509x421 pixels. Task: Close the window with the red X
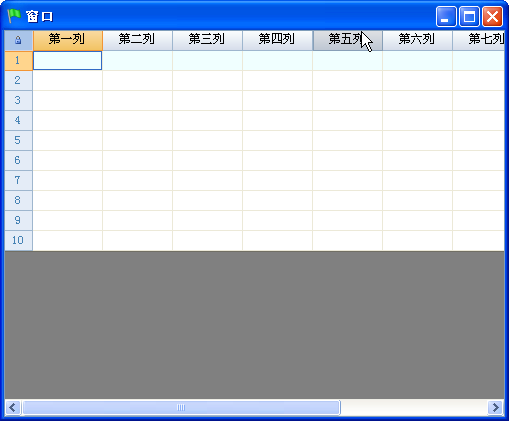coord(492,16)
